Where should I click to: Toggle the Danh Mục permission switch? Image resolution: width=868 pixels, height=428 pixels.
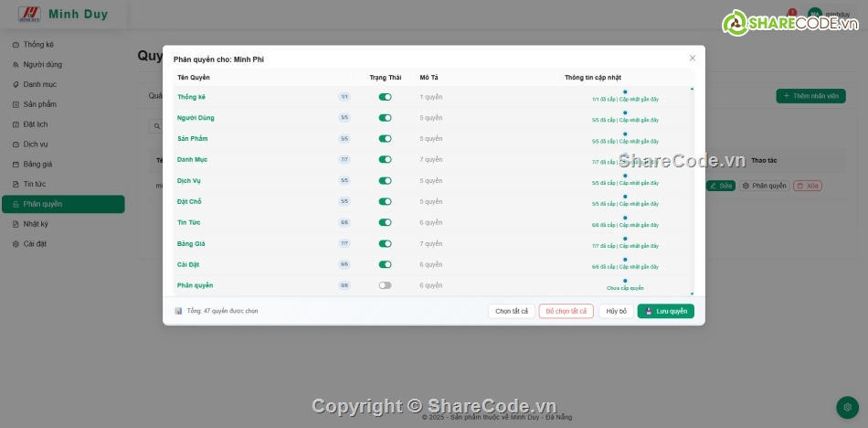[x=385, y=160]
